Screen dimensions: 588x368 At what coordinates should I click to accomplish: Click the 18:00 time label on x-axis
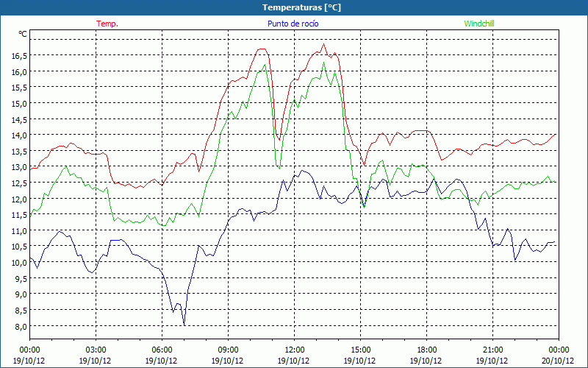426,350
